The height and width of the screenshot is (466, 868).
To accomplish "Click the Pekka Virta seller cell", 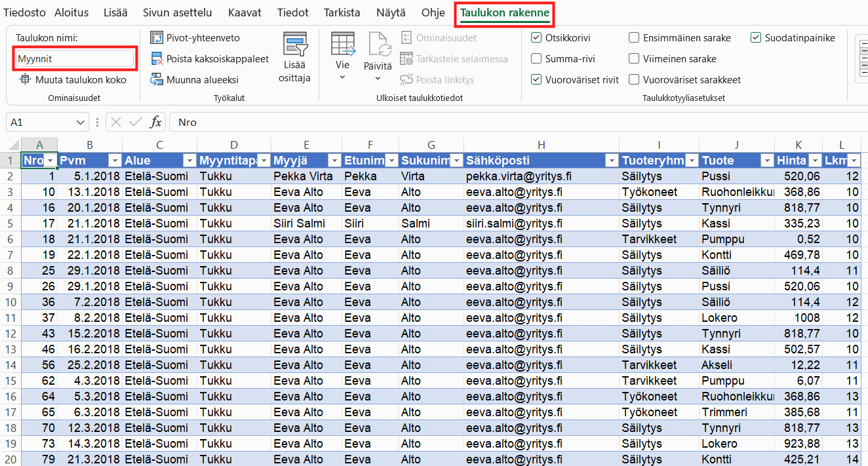I will pos(306,176).
